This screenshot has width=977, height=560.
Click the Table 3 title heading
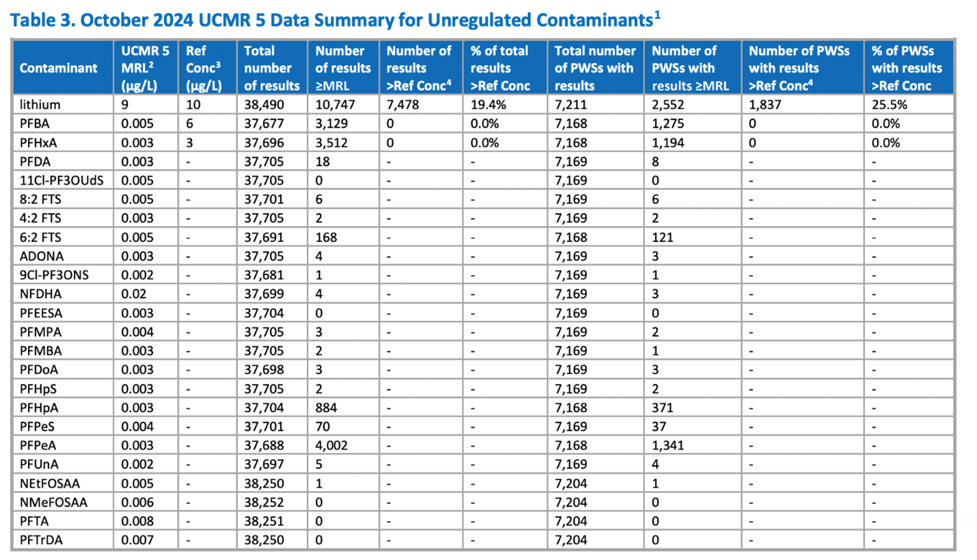tap(336, 20)
